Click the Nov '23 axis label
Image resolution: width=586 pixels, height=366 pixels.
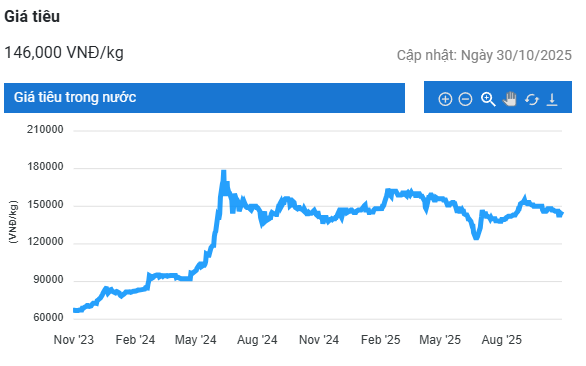pos(74,339)
